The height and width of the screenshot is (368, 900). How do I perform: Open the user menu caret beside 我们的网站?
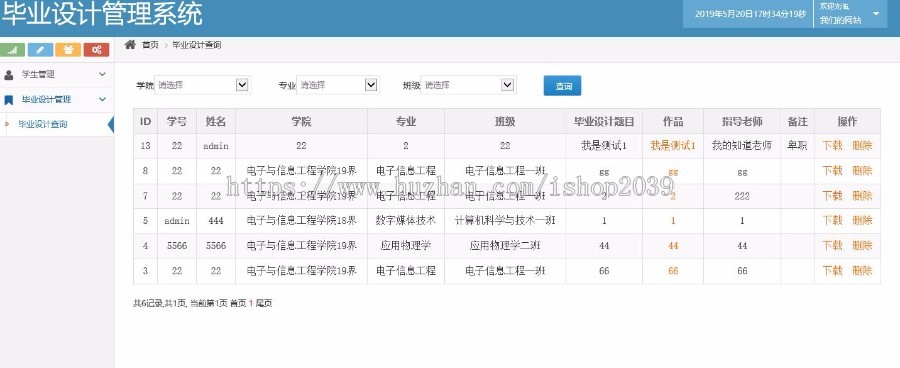pyautogui.click(x=876, y=13)
